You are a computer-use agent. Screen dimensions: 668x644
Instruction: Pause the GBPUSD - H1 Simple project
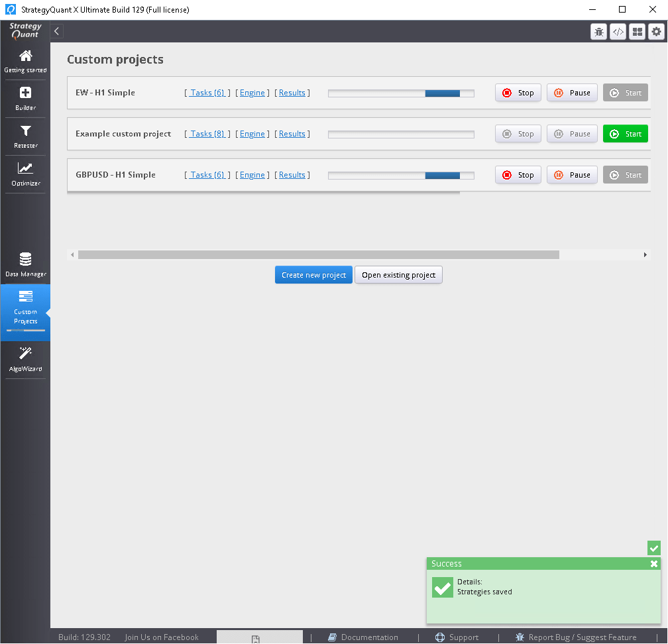coord(572,175)
